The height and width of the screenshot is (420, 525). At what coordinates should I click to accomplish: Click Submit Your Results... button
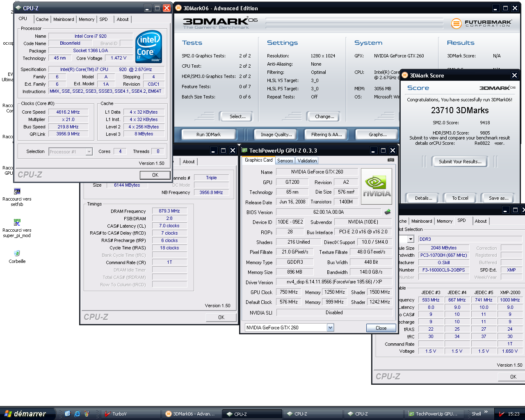coord(460,162)
